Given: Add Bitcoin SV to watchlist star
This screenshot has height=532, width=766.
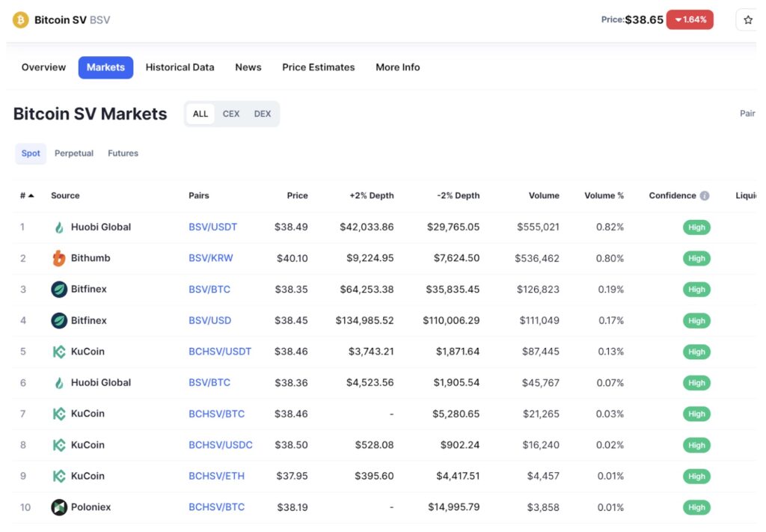Looking at the screenshot, I should click(747, 20).
